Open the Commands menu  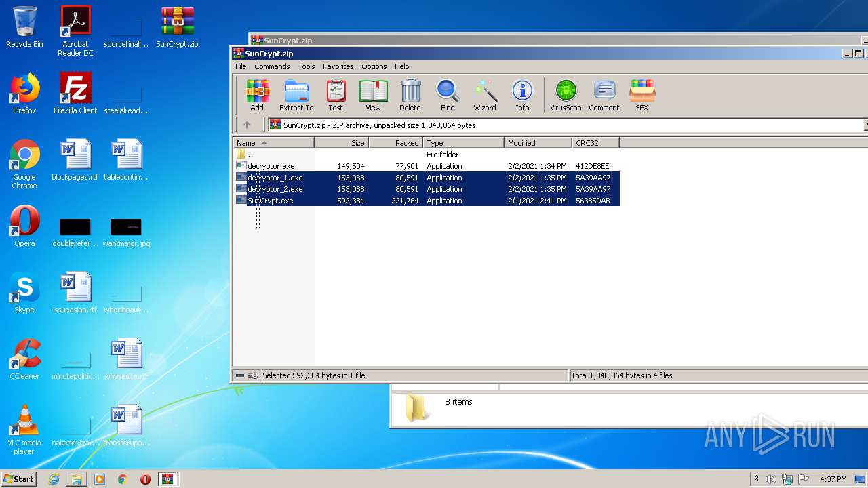point(272,66)
